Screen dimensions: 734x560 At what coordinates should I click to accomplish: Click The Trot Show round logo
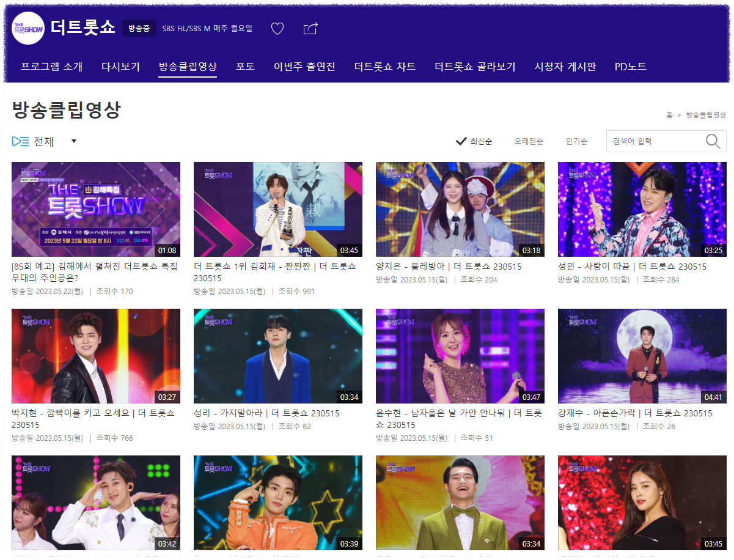28,28
